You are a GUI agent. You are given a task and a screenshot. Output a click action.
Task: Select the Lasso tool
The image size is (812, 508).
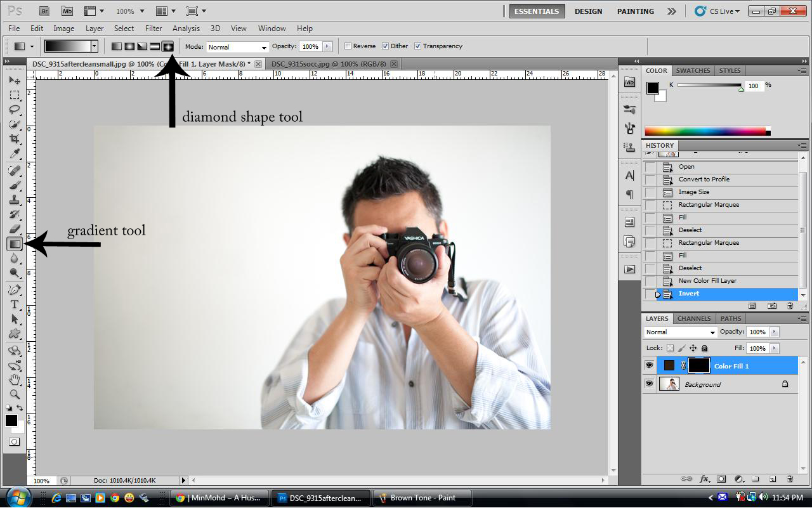[14, 110]
